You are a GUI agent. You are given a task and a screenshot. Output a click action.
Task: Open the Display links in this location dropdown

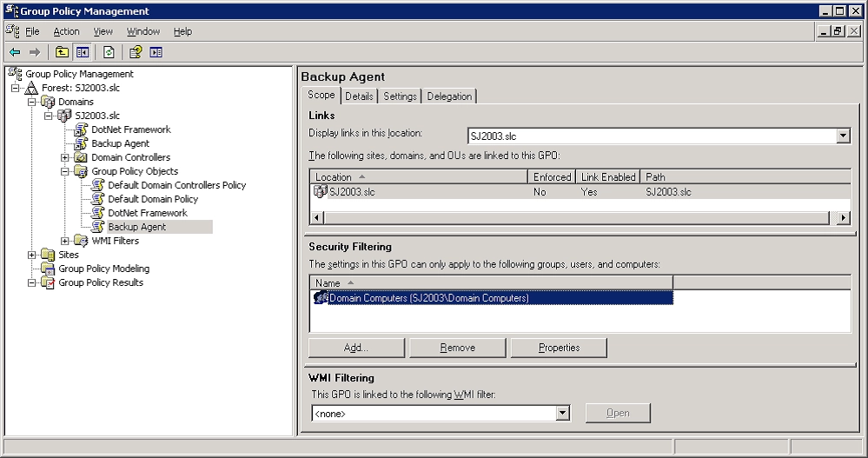pos(843,136)
